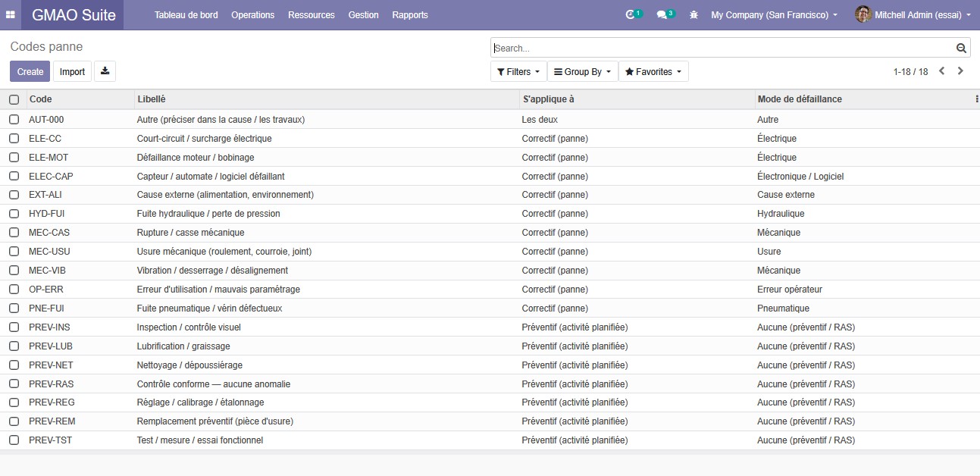
Task: Focus the Search input field
Action: 722,48
